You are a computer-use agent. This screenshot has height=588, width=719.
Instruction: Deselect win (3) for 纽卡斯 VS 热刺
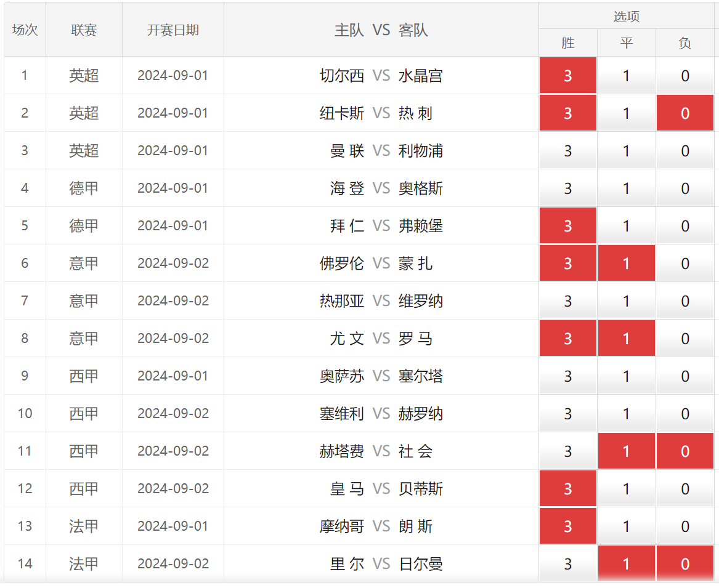coord(567,113)
